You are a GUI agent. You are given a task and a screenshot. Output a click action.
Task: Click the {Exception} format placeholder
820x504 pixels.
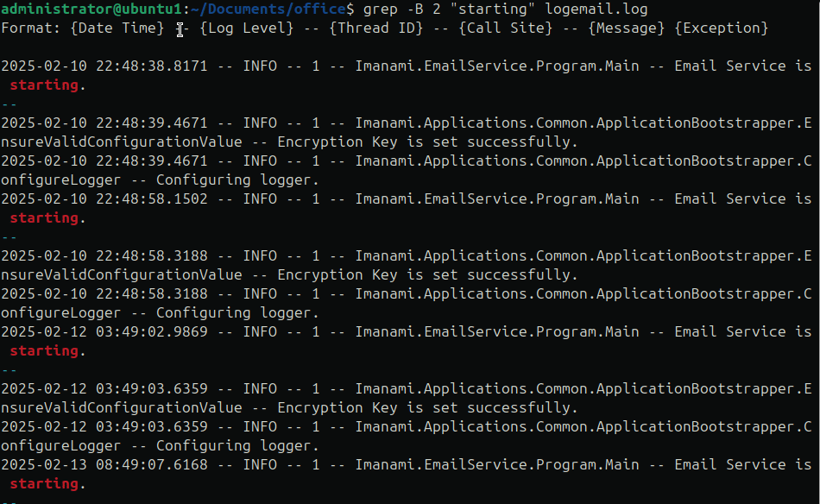point(722,28)
